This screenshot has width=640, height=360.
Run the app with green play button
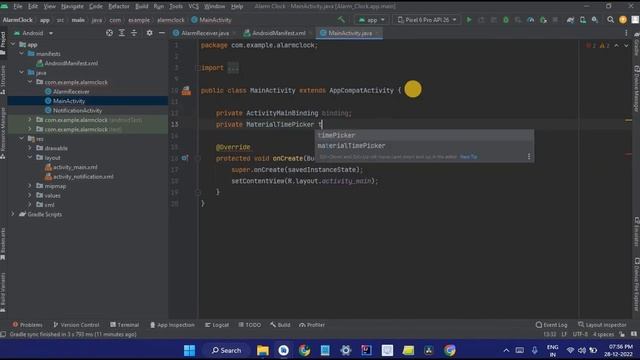point(469,20)
